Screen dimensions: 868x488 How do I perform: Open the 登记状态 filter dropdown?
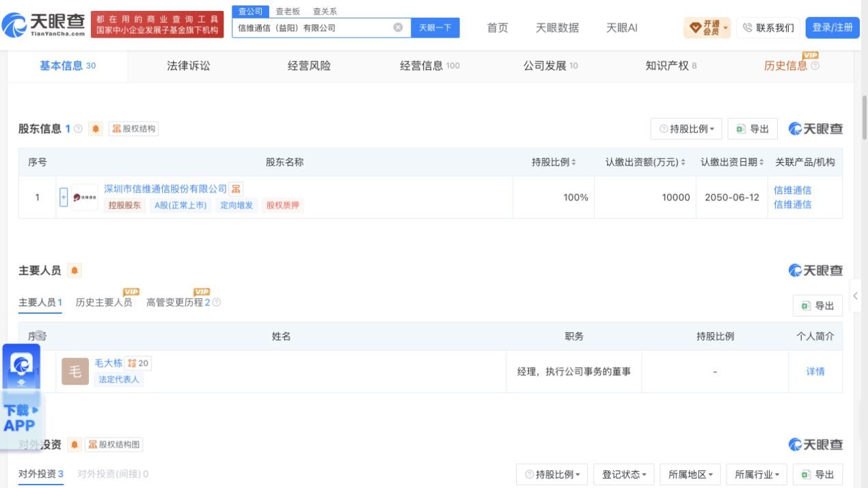(625, 474)
